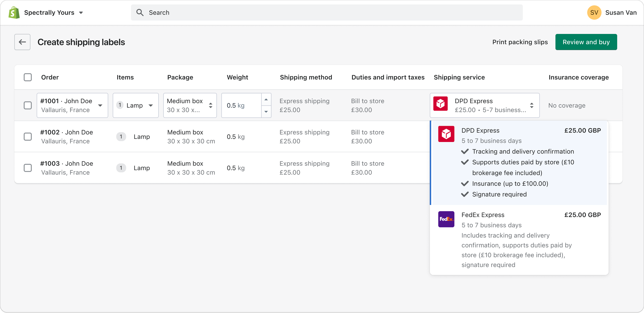Screen dimensions: 644x313
Task: Click the DPD logo in the dropdown option
Action: [x=446, y=134]
